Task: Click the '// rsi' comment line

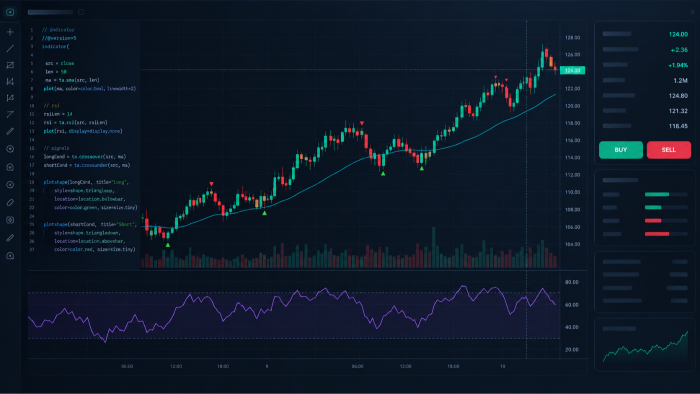Action: point(51,106)
